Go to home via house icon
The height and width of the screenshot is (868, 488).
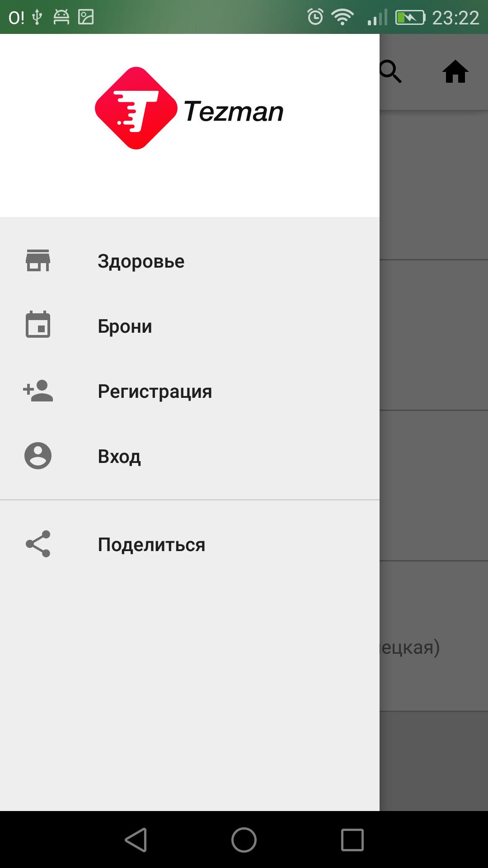click(x=455, y=72)
